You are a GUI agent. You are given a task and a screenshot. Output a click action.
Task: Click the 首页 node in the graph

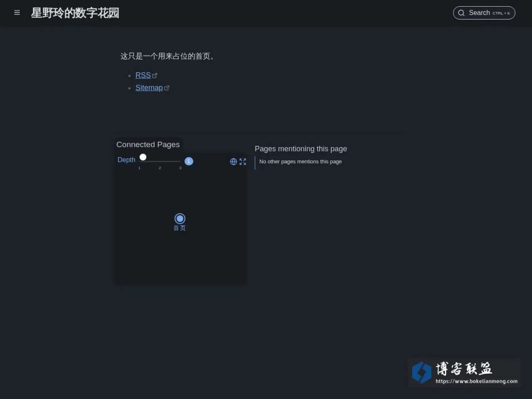coord(180,219)
